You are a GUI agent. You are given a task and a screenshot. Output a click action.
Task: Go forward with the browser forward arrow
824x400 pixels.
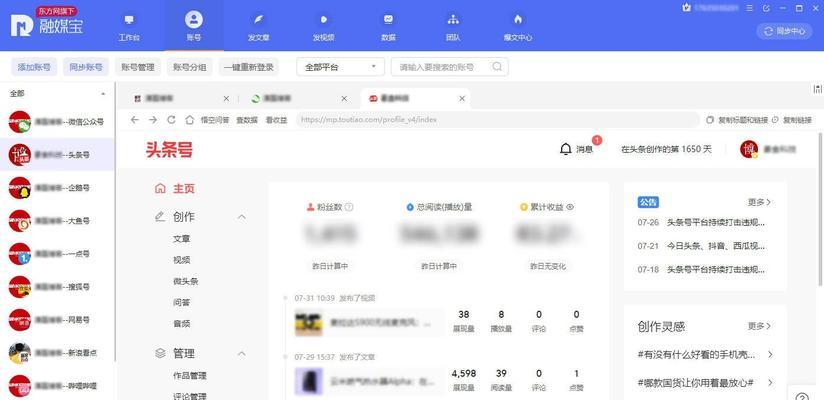pyautogui.click(x=152, y=120)
